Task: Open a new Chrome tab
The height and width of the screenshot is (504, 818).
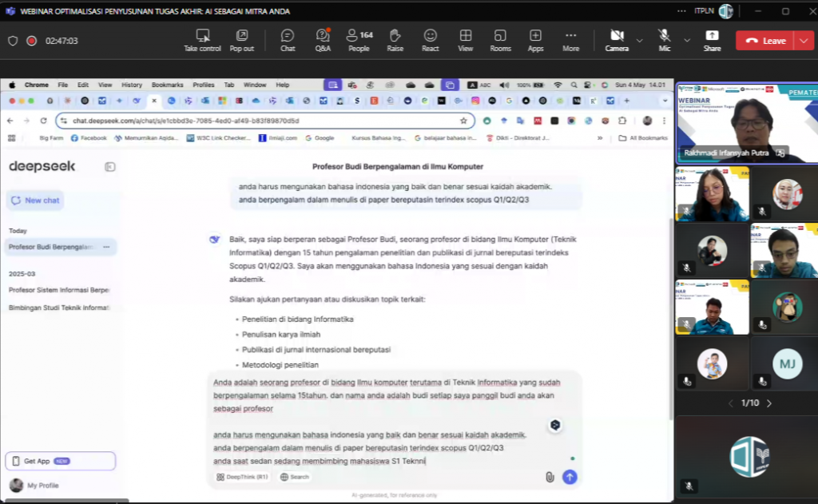Action: [x=626, y=101]
